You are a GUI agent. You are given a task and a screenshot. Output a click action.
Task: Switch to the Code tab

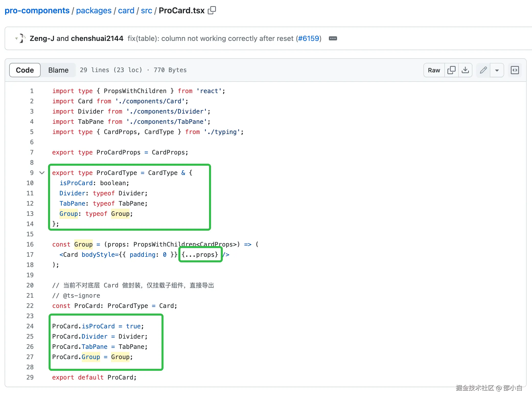[x=25, y=70]
